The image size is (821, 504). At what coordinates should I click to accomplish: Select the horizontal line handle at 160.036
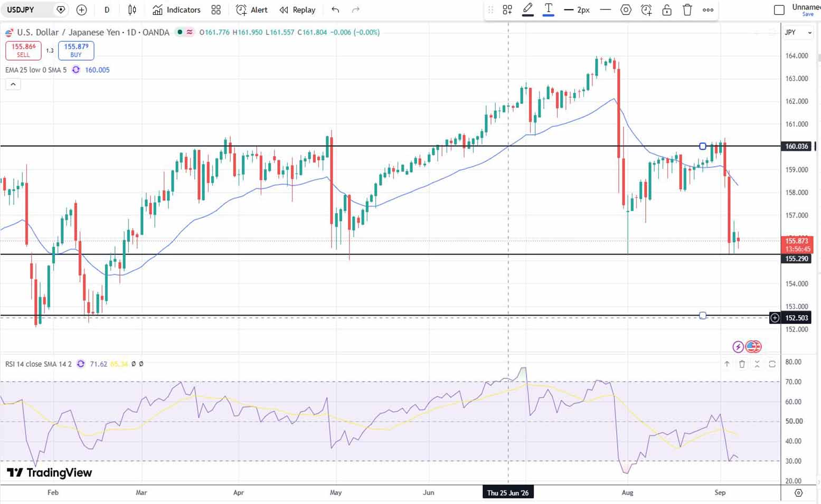coord(703,146)
